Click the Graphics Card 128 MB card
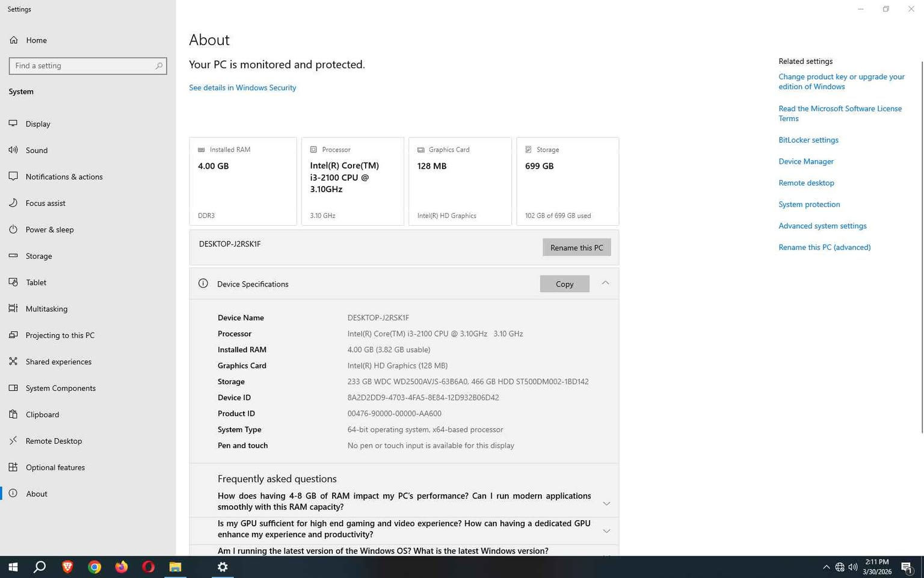Viewport: 924px width, 578px height. (x=460, y=181)
